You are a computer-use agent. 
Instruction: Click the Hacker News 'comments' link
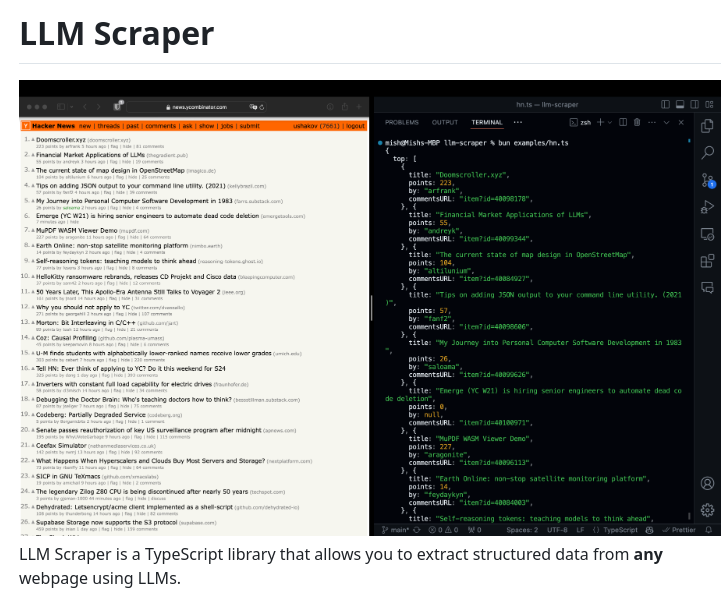point(160,126)
